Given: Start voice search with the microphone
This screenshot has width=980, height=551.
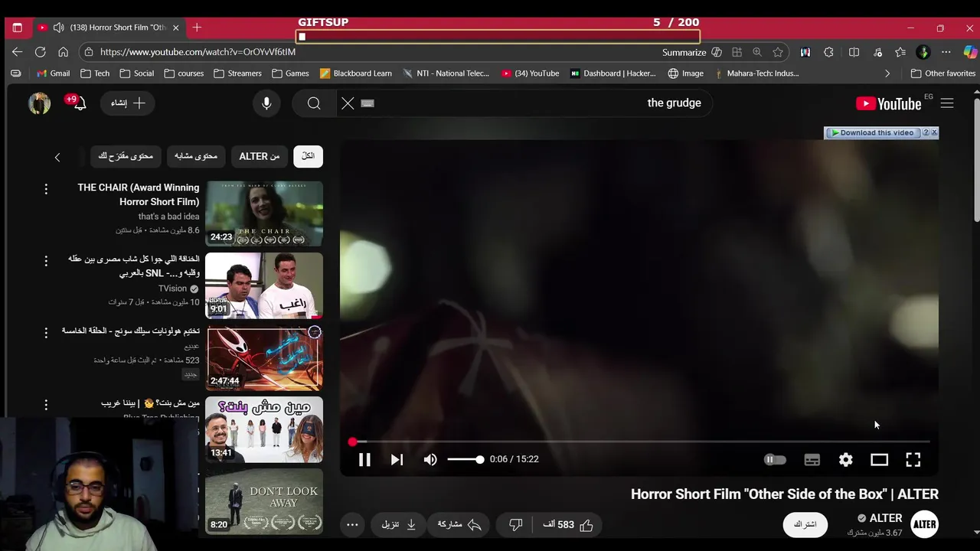Looking at the screenshot, I should tap(266, 103).
